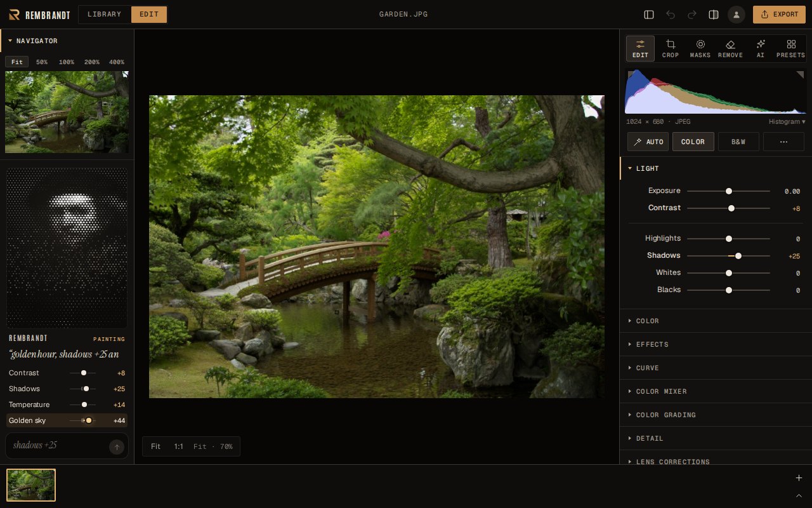Image resolution: width=812 pixels, height=508 pixels.
Task: Send the prompt with arrow button
Action: click(x=117, y=447)
